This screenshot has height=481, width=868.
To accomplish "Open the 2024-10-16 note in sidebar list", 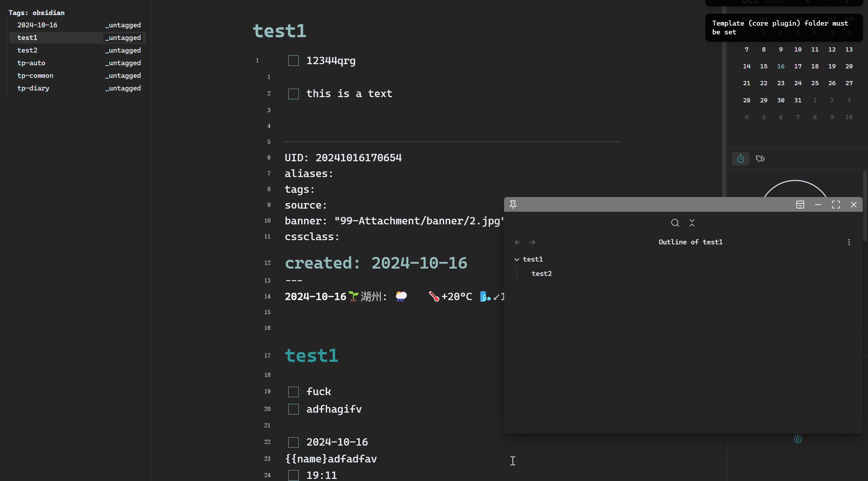I will pos(37,25).
